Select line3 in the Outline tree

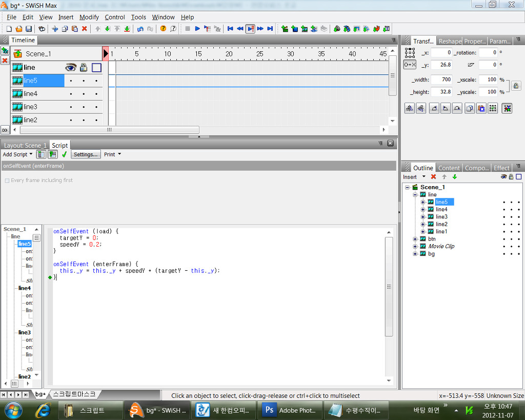click(441, 217)
